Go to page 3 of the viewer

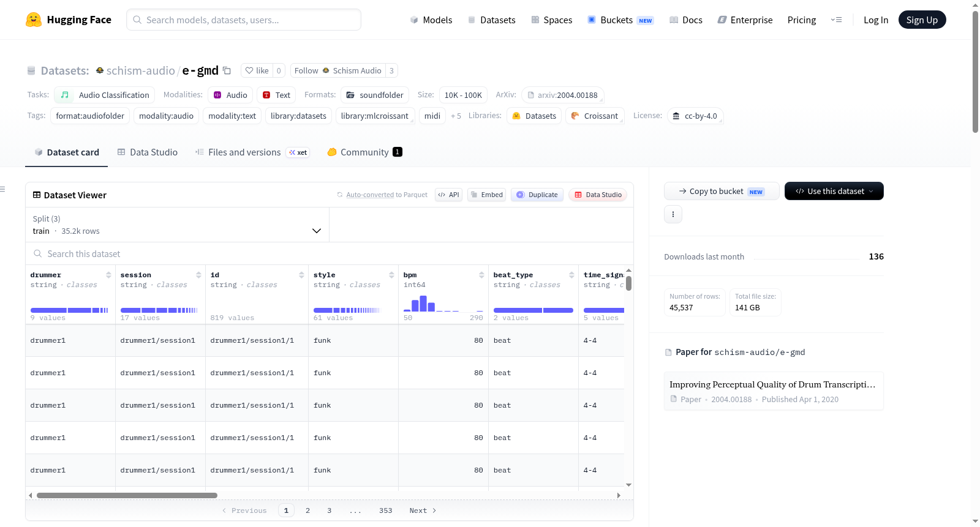pyautogui.click(x=329, y=510)
